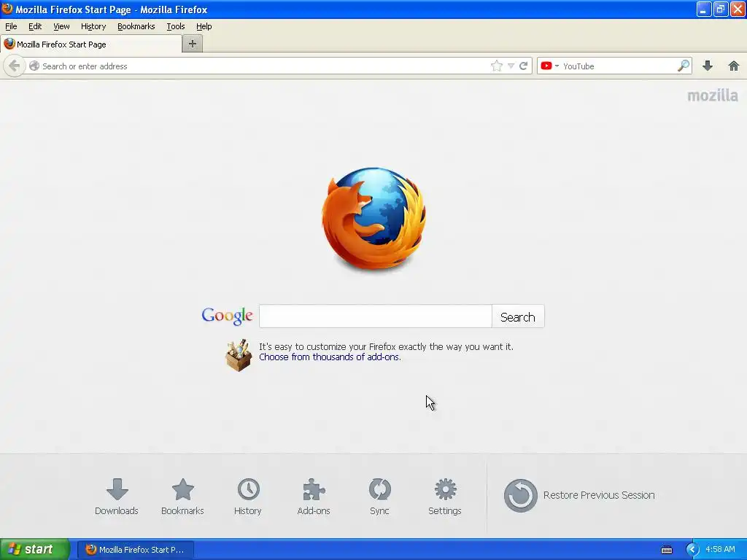Image resolution: width=747 pixels, height=560 pixels.
Task: Bookmark this page with the star icon
Action: tap(496, 66)
